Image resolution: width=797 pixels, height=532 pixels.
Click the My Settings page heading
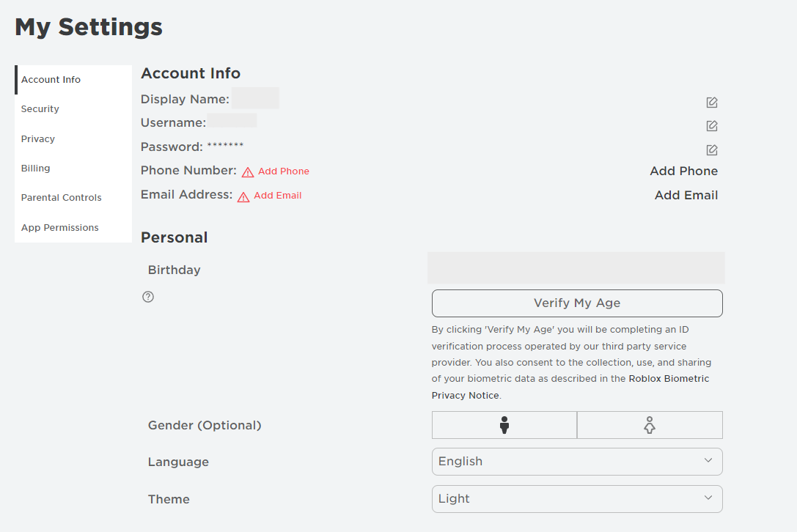click(89, 27)
